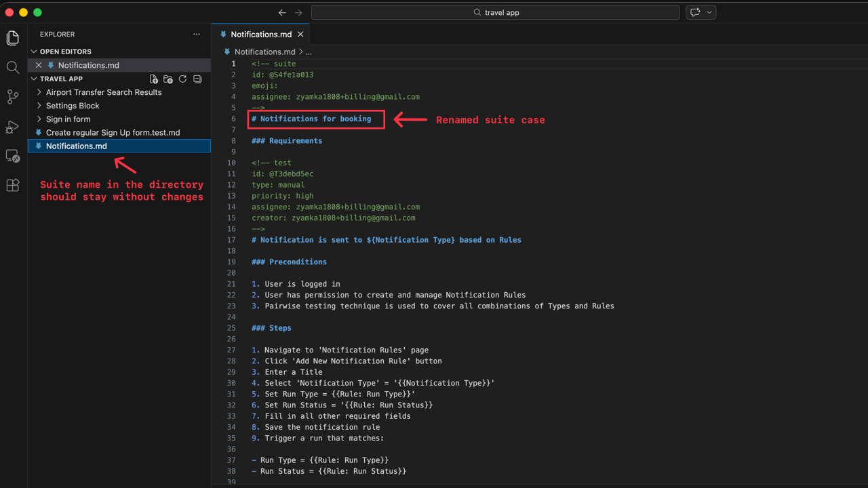Navigate back using the back arrow
The height and width of the screenshot is (488, 868).
[282, 12]
